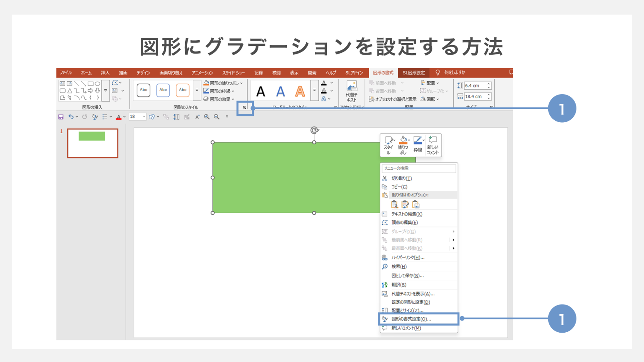644x362 pixels.
Task: Click the メニューの検索 box
Action: 419,168
